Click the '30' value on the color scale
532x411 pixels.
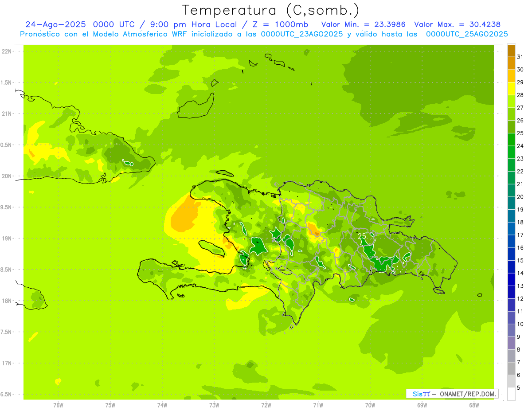520,70
